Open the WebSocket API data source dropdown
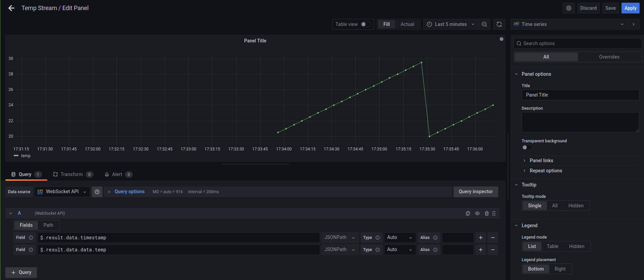644x280 pixels. (62, 192)
